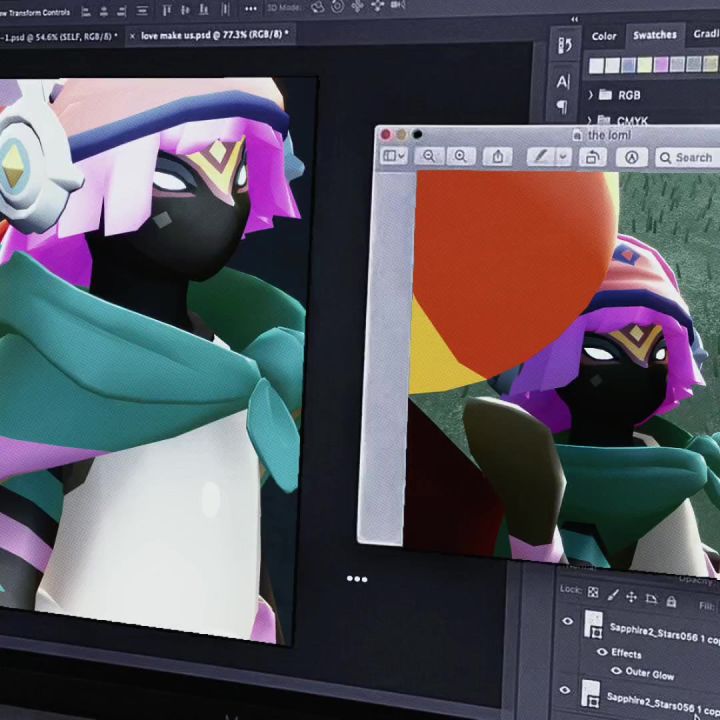Image resolution: width=720 pixels, height=720 pixels.
Task: Click the Search field in Preview
Action: 687,158
